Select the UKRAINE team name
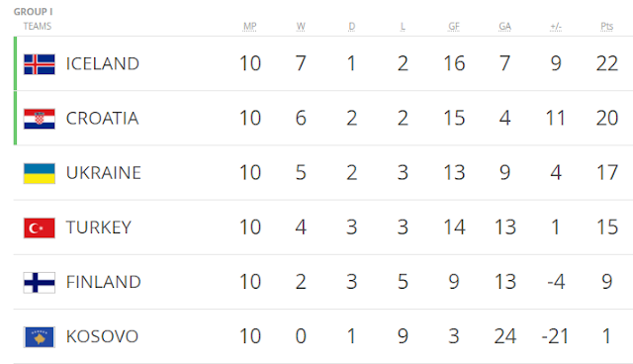The width and height of the screenshot is (633, 364). click(103, 173)
